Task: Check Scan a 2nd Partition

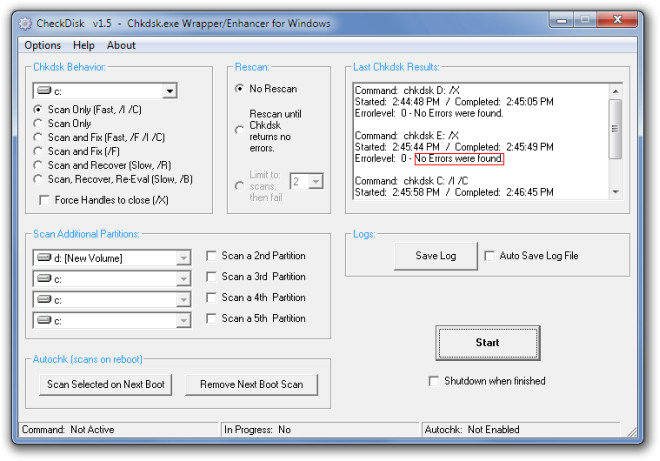Action: tap(211, 256)
